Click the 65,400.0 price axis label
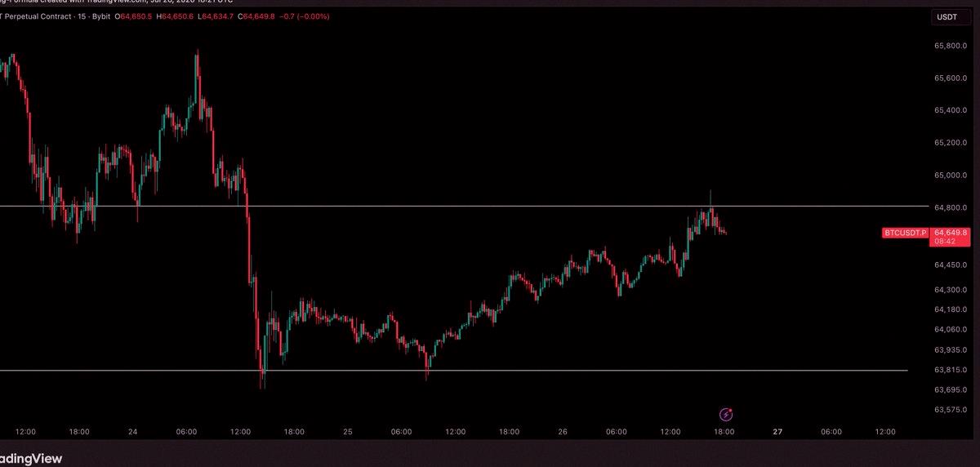The height and width of the screenshot is (467, 980). (x=950, y=110)
